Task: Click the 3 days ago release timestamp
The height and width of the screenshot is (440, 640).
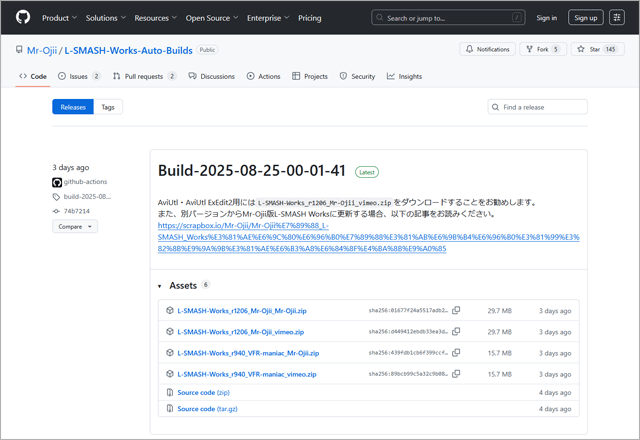Action: pos(71,167)
